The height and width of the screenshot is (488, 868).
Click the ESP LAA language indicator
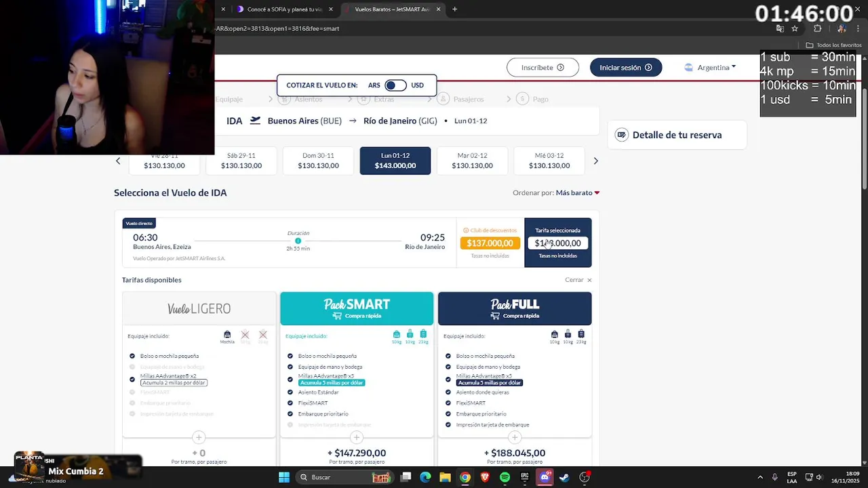click(792, 477)
